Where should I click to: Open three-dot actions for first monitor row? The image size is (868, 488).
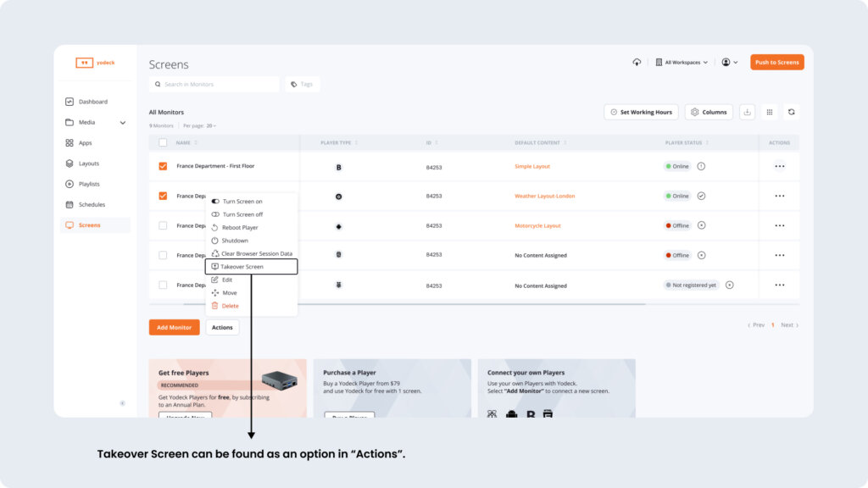click(x=779, y=166)
